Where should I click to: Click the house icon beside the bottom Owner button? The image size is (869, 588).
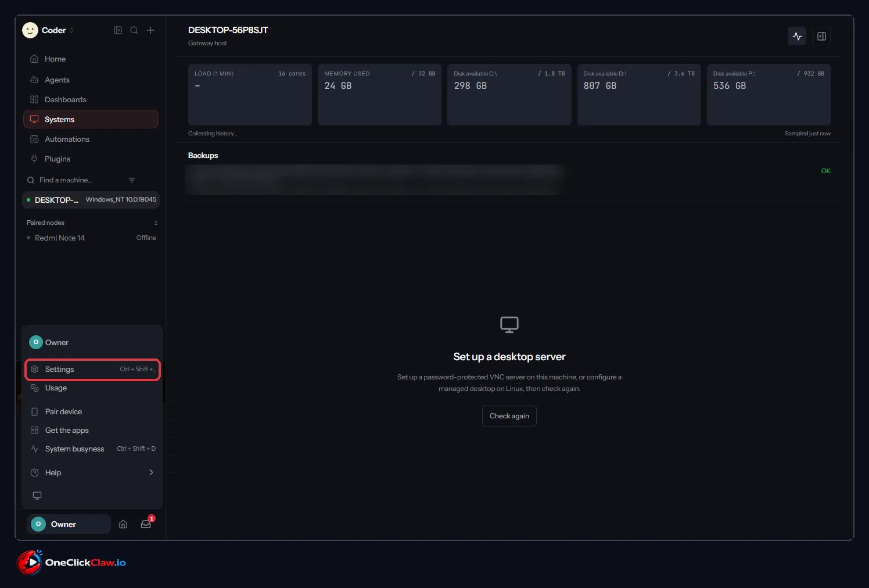123,524
